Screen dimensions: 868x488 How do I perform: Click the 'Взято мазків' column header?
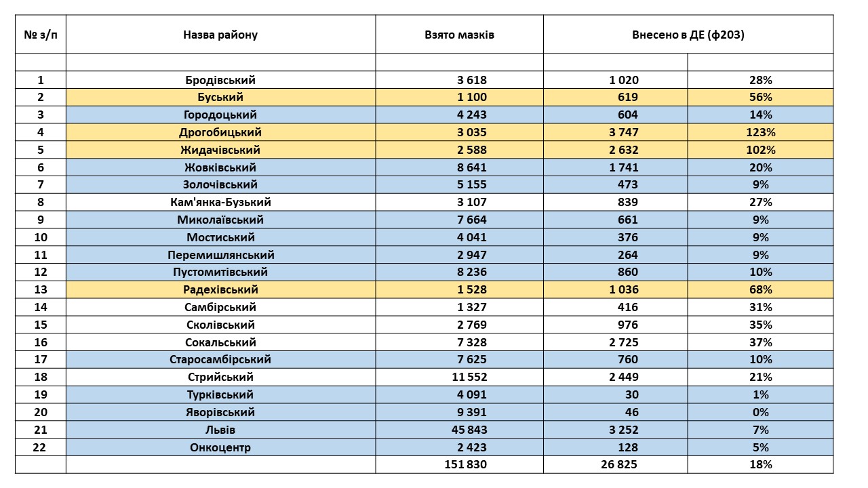459,35
